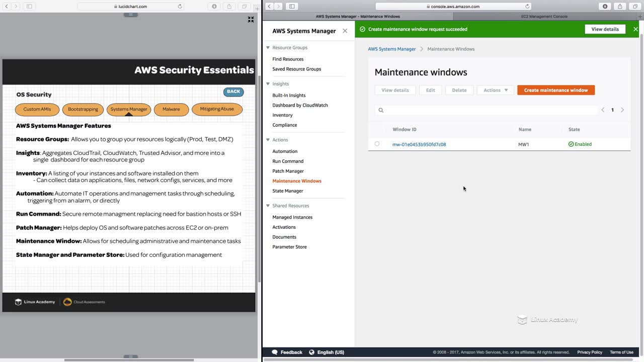Click the BACK button on the slide

point(233,92)
